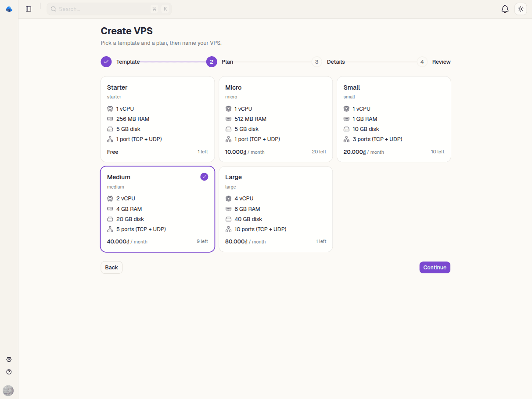This screenshot has height=399, width=532.
Task: Click the network icon beside 10 ports
Action: (x=228, y=229)
